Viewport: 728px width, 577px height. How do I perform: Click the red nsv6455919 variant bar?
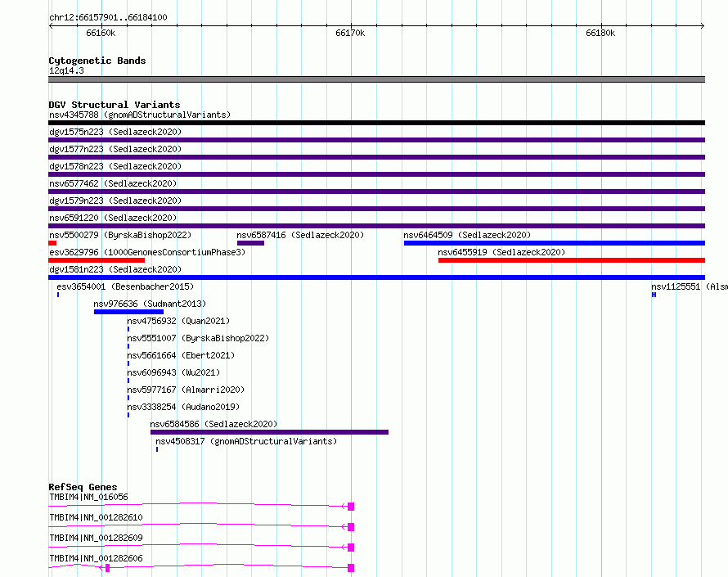pos(572,260)
